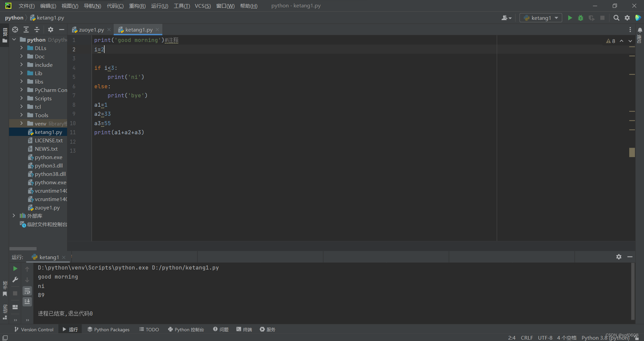Viewport: 644px width, 341px height.
Task: Open the Version Control tool window
Action: (34, 330)
